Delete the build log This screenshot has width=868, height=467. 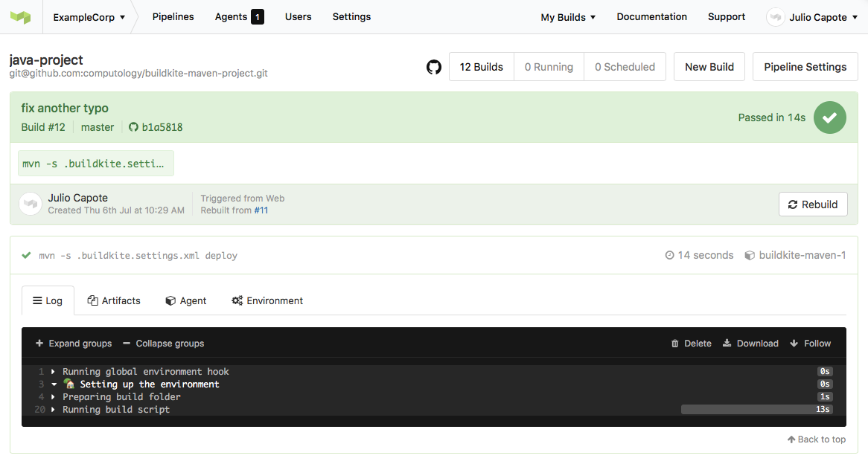click(691, 344)
